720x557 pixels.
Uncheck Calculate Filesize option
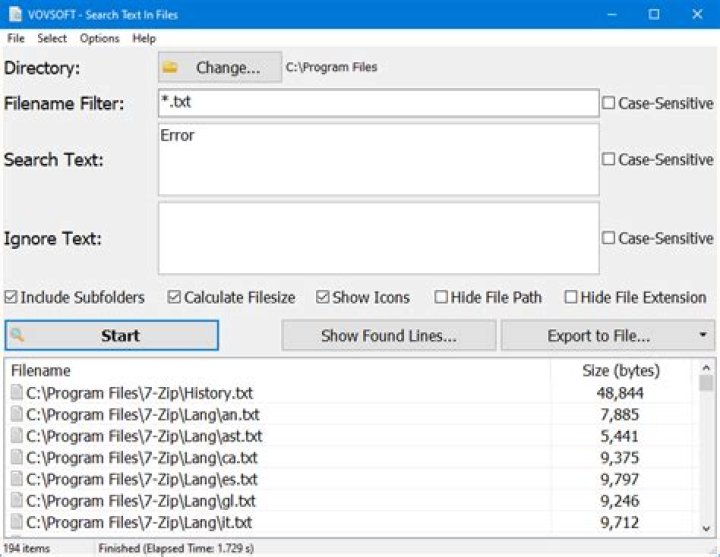pyautogui.click(x=174, y=297)
